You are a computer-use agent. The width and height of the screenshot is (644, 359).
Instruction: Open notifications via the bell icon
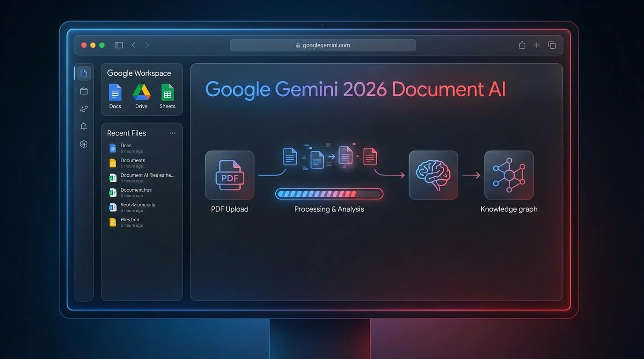pos(83,126)
